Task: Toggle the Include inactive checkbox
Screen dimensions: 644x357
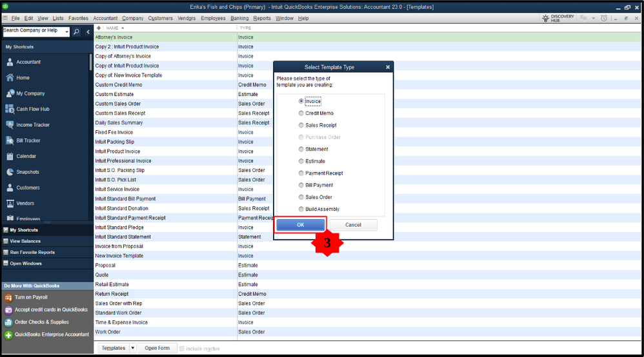Action: click(181, 349)
